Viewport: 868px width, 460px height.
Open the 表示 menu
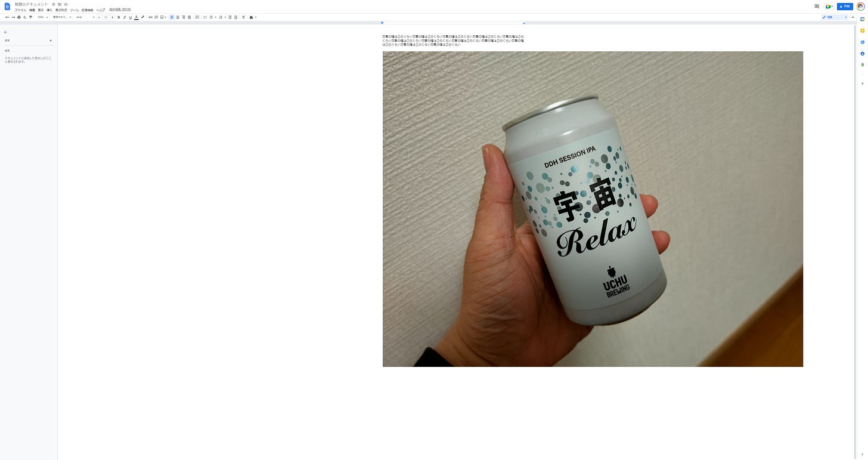41,10
